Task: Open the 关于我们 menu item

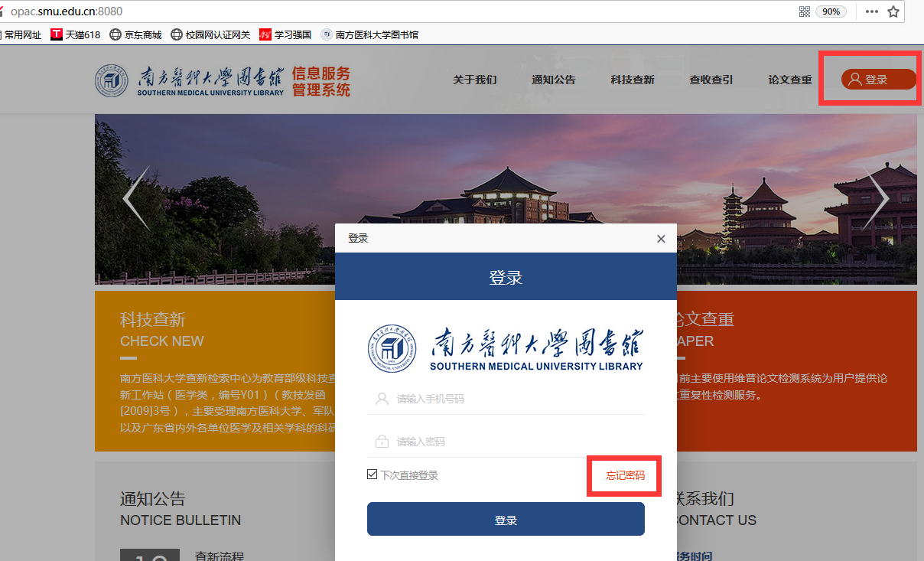Action: 474,80
